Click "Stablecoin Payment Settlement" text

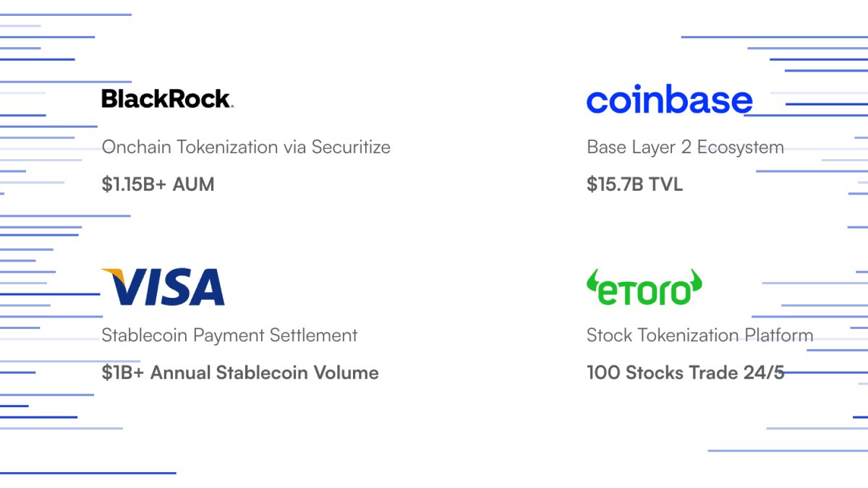pyautogui.click(x=229, y=335)
